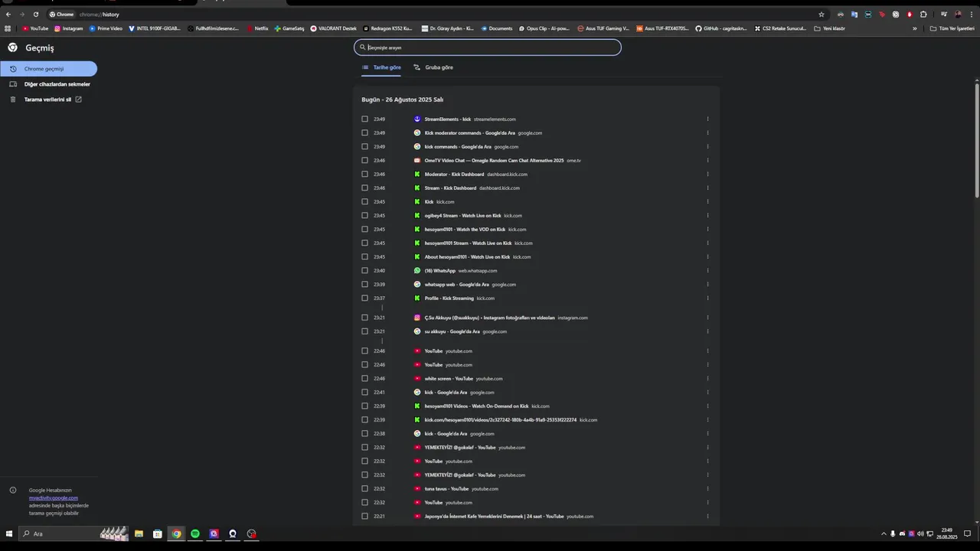Open the three-dot menu for Ç.Su Akkuyu Instagram
Viewport: 980px width, 551px height.
click(707, 318)
